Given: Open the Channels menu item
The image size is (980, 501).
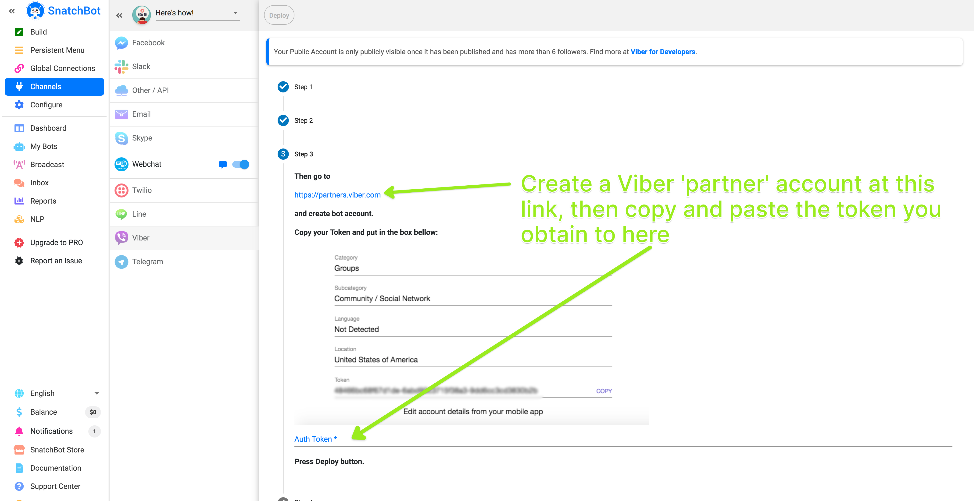Looking at the screenshot, I should pos(54,87).
